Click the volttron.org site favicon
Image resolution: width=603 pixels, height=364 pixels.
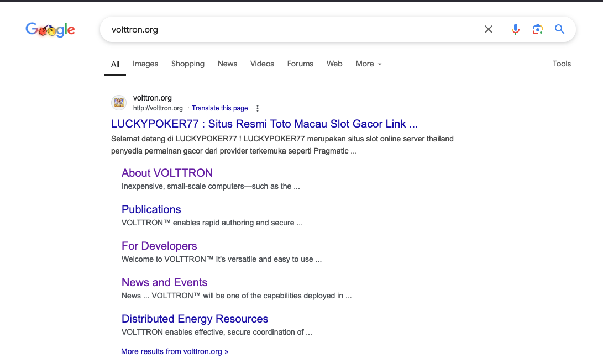(x=119, y=103)
